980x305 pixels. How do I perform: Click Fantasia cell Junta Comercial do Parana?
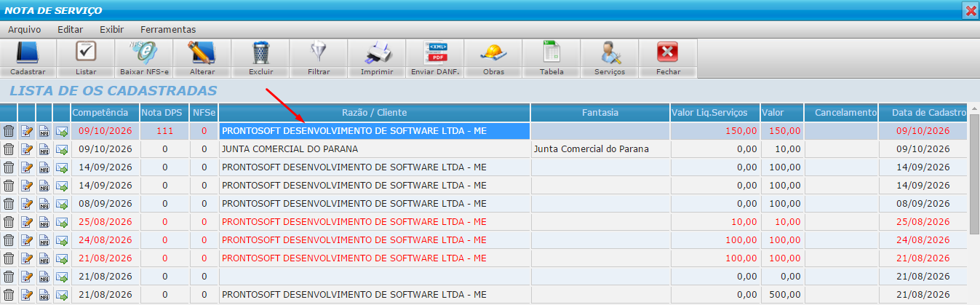pos(600,149)
